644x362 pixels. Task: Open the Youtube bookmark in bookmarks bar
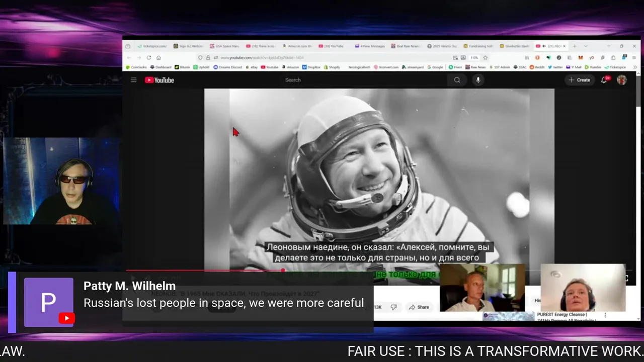(x=270, y=67)
